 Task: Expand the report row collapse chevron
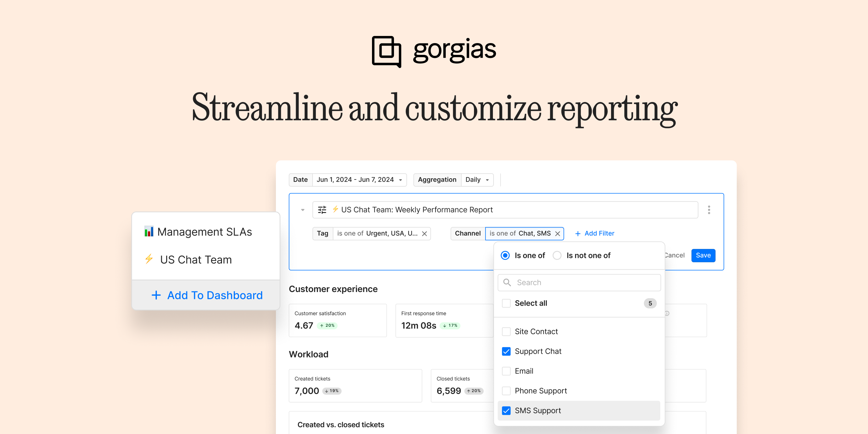coord(303,210)
